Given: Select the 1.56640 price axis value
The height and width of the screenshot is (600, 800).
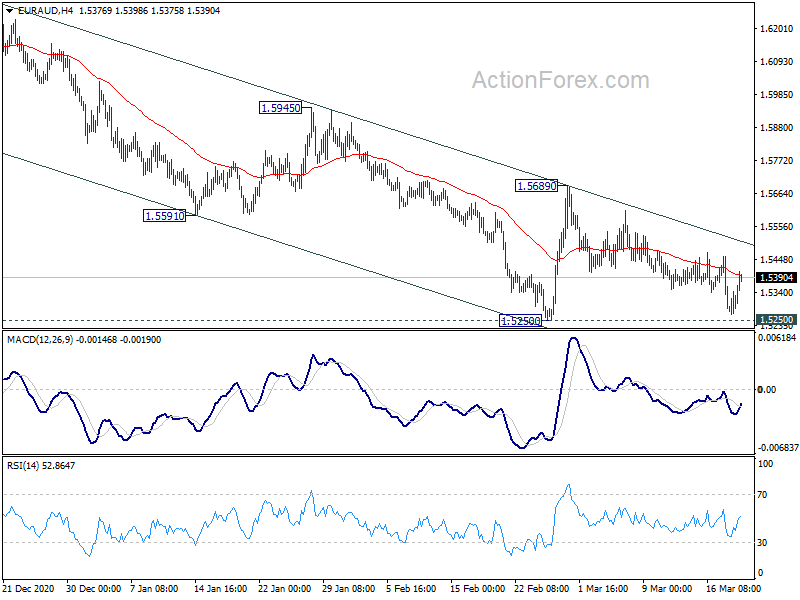Looking at the screenshot, I should (777, 193).
